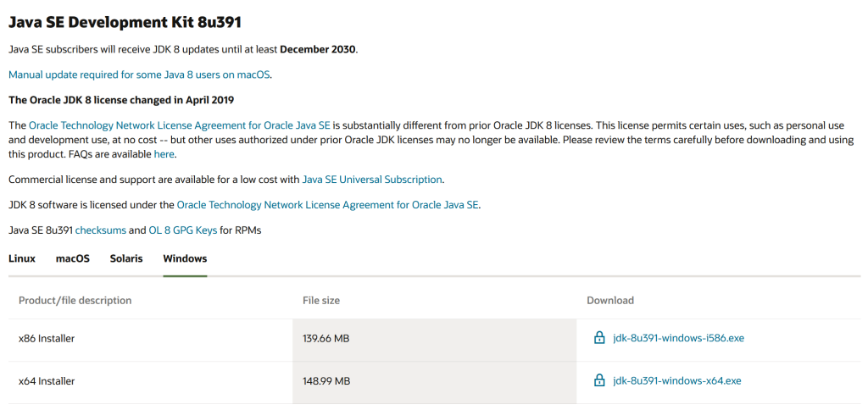Open the Solaris downloads tab
The image size is (868, 410).
pos(126,258)
